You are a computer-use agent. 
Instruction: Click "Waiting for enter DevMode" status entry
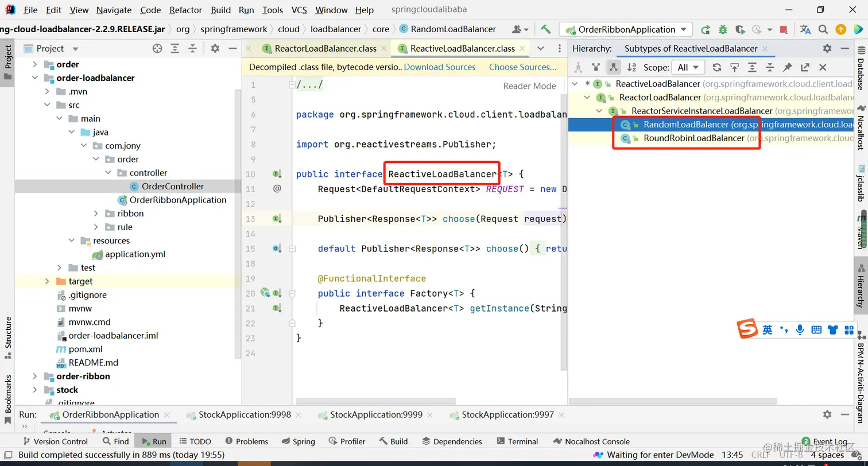(654, 455)
